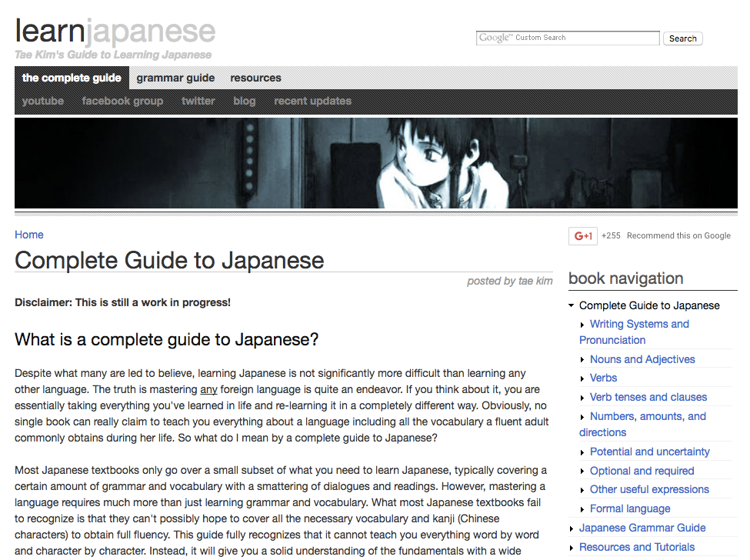Open the Verbs chapter link
The width and height of the screenshot is (750, 560).
click(603, 378)
